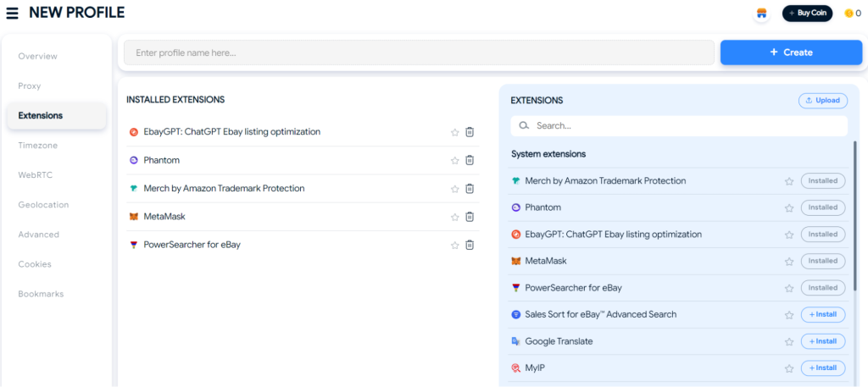Open the Bookmarks tab
Image resolution: width=868 pixels, height=387 pixels.
[x=41, y=294]
